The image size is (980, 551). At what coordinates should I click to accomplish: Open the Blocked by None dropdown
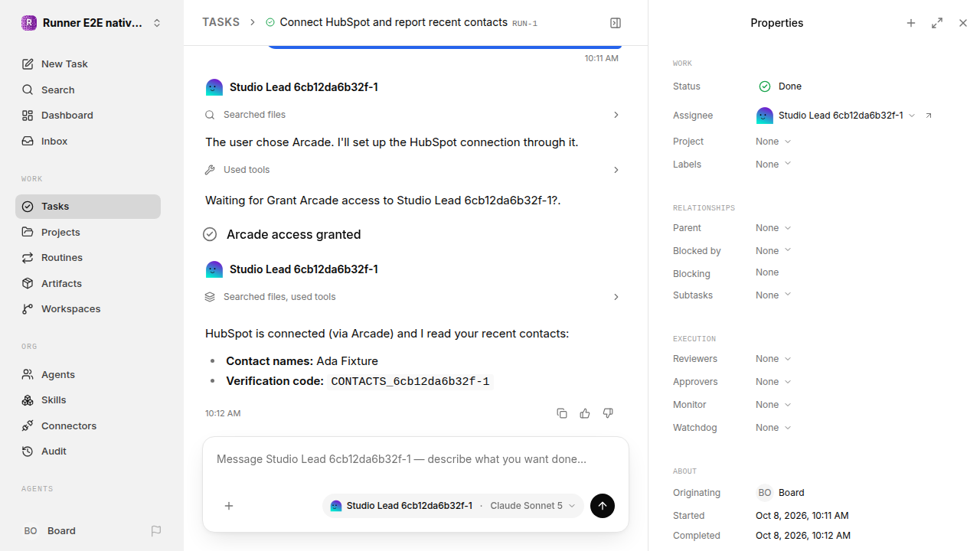773,251
